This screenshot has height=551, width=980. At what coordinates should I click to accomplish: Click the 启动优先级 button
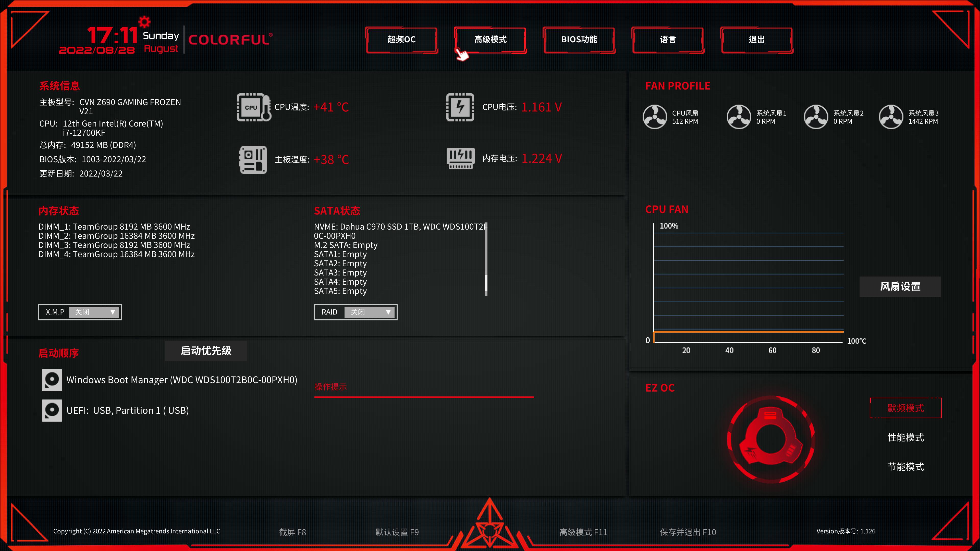pyautogui.click(x=206, y=350)
